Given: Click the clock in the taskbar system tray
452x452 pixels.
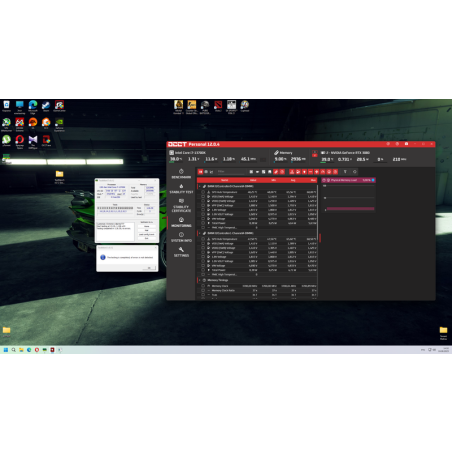Looking at the screenshot, I should point(444,350).
